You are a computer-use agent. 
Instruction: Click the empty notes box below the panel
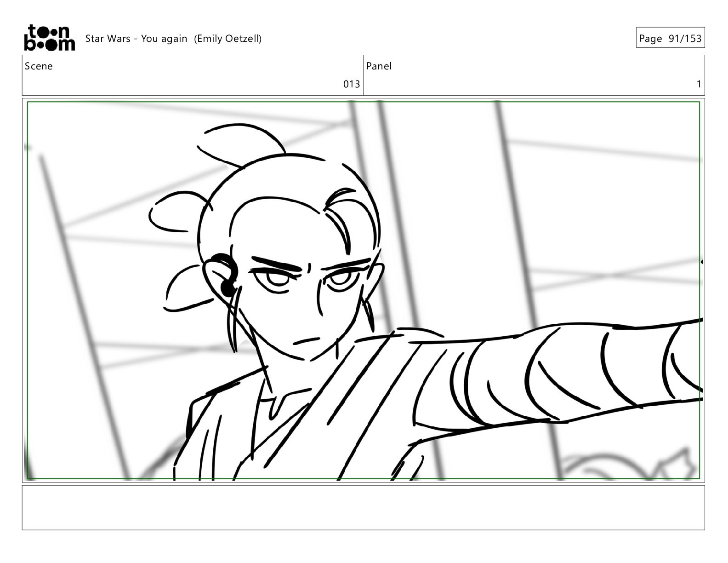pos(364,507)
